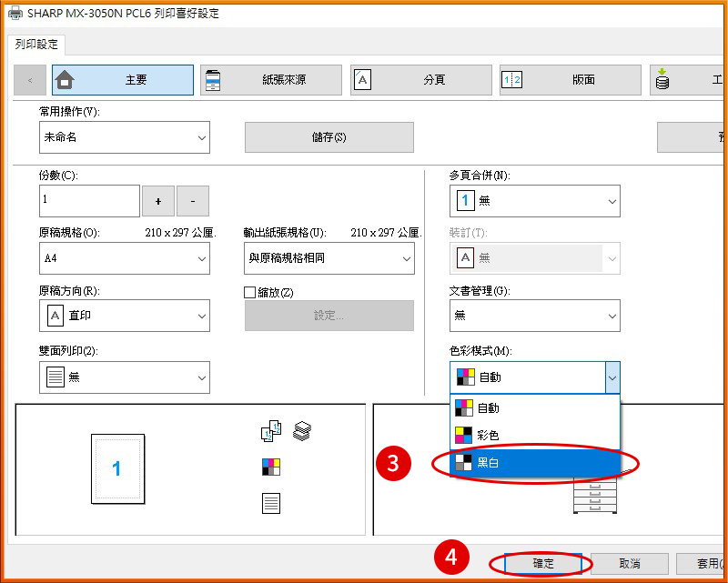Click the 確定 button to confirm
The height and width of the screenshot is (583, 728).
pyautogui.click(x=541, y=563)
